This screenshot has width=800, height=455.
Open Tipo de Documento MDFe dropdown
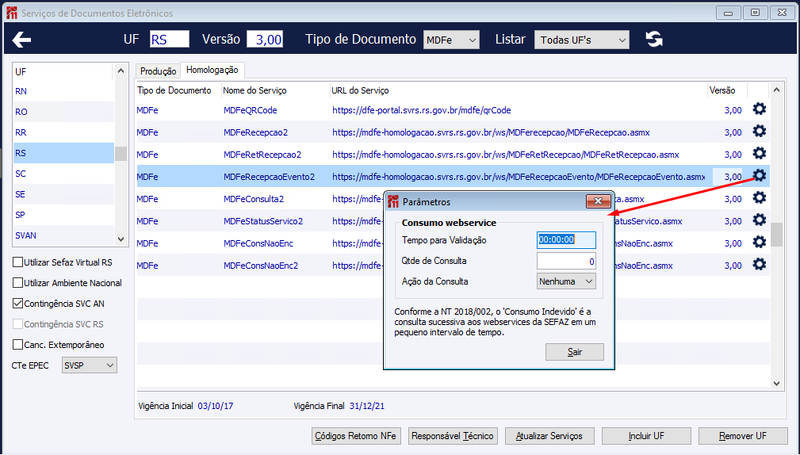(451, 40)
